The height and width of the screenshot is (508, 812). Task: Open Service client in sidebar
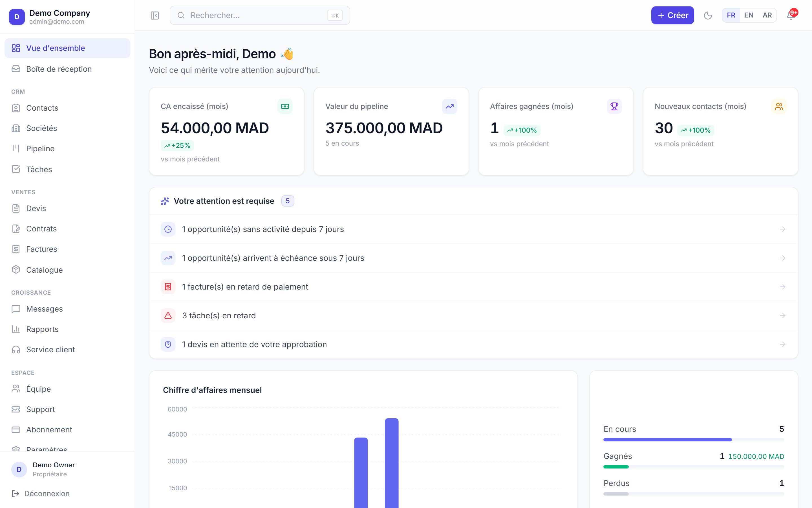[67, 349]
